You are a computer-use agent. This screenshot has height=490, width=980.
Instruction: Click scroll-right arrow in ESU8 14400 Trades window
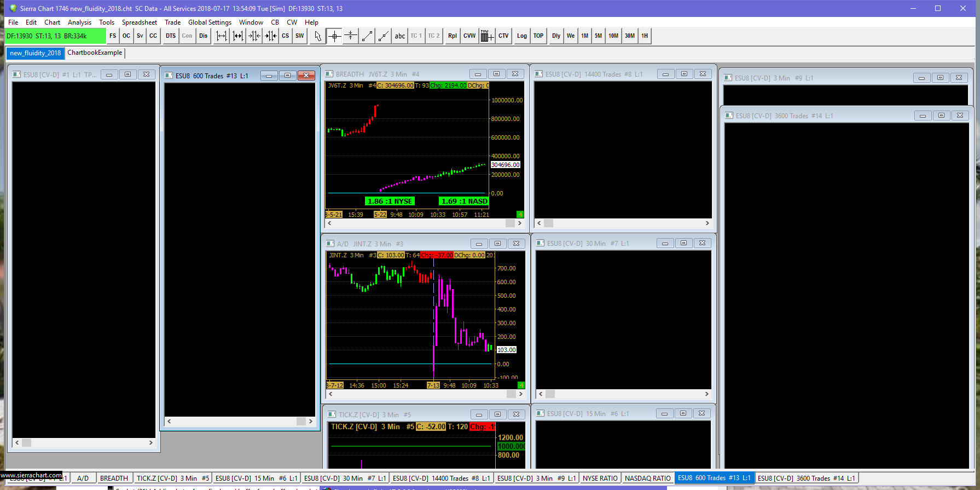pyautogui.click(x=707, y=223)
